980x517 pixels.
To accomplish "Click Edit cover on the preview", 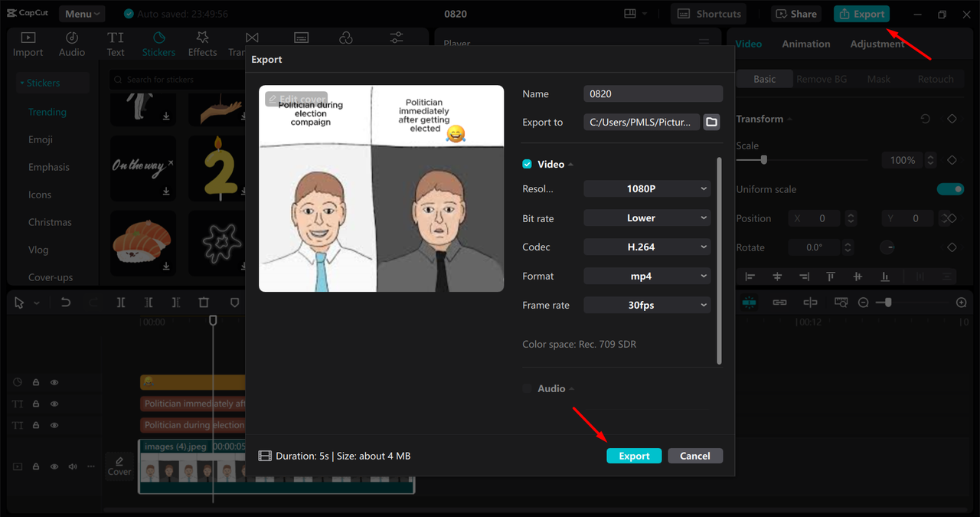I will [296, 100].
